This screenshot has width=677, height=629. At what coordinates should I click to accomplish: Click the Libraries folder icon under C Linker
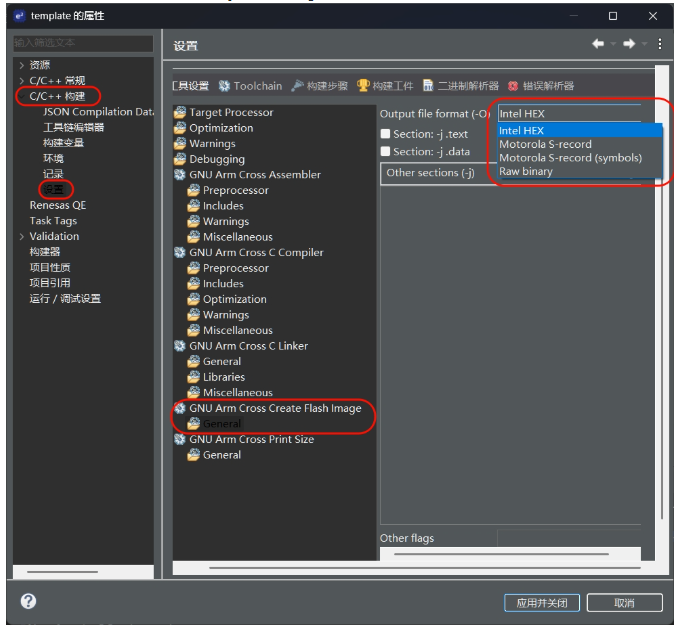193,377
